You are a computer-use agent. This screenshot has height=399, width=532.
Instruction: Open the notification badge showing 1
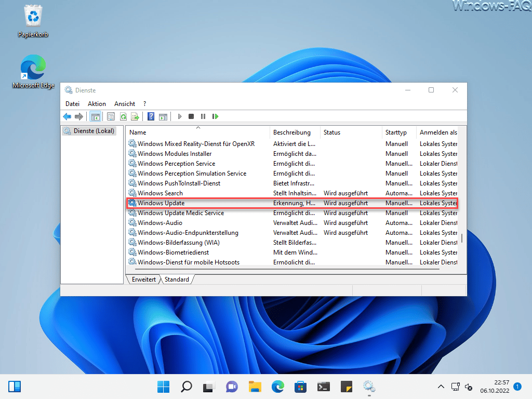[517, 387]
